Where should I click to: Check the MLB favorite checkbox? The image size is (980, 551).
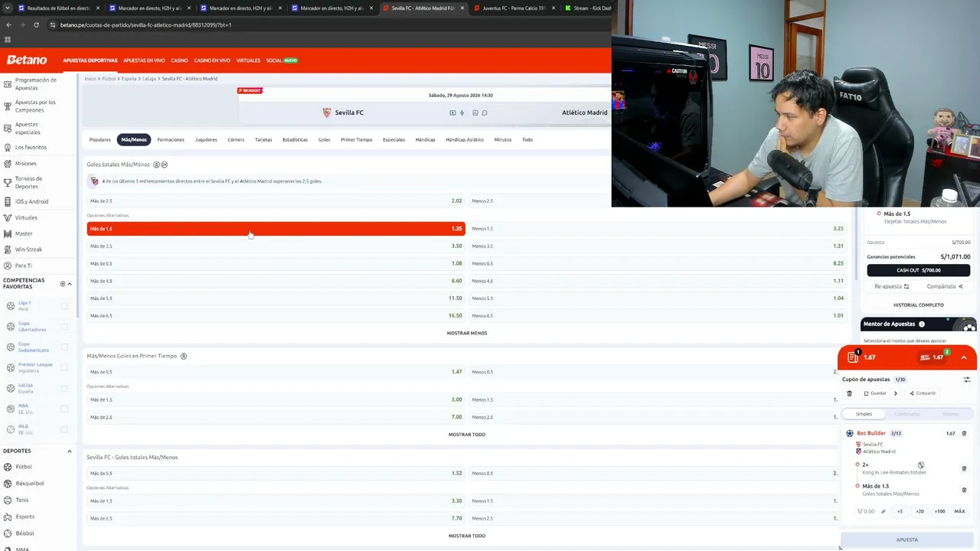64,429
